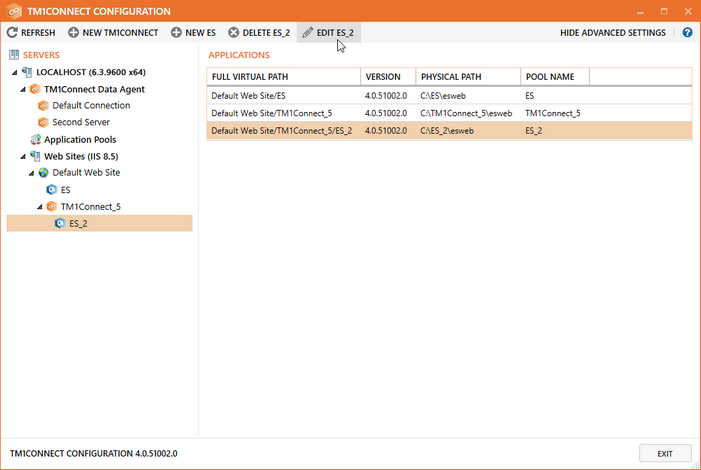Sort by POOL NAME column header

coord(555,76)
